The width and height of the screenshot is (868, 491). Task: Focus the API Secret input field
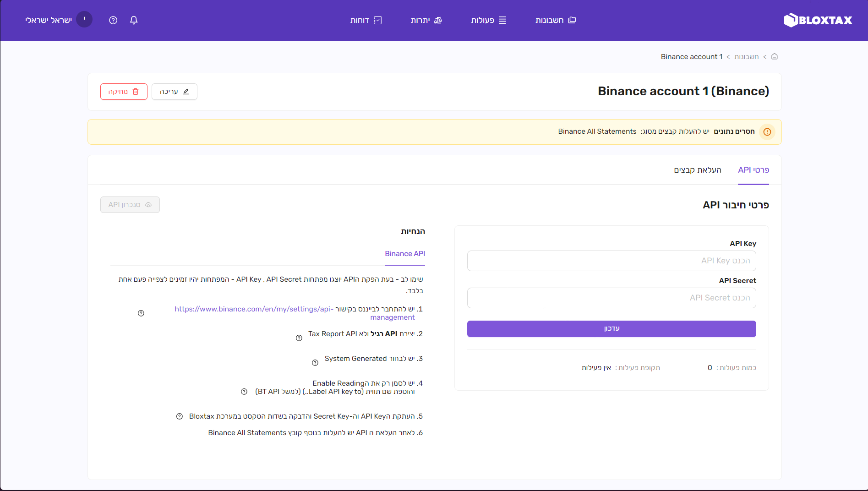pos(611,298)
